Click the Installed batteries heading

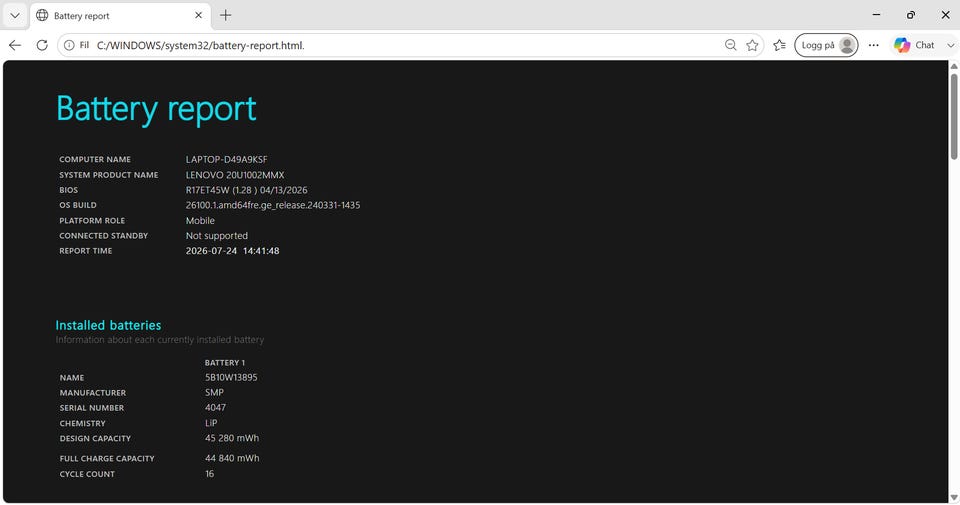[108, 325]
